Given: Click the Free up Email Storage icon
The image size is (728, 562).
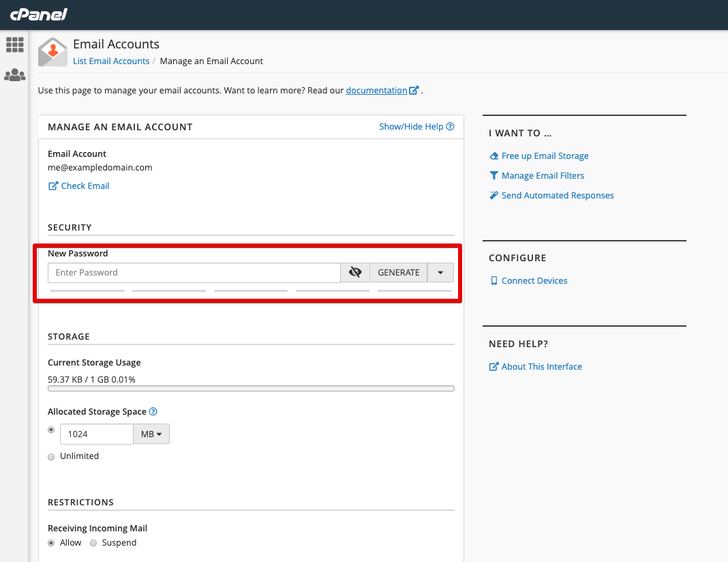Looking at the screenshot, I should (x=494, y=156).
